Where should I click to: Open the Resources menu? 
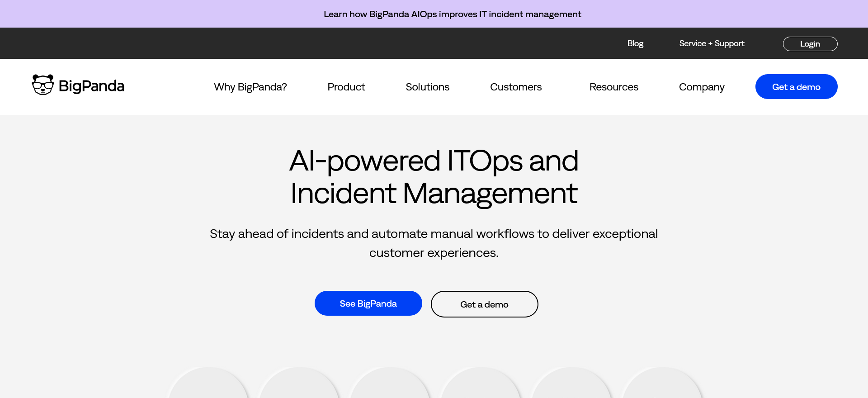(x=614, y=87)
